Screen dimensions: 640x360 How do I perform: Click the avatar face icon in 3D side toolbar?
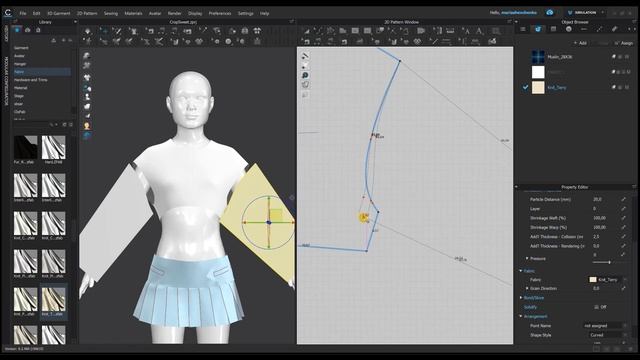[87, 126]
